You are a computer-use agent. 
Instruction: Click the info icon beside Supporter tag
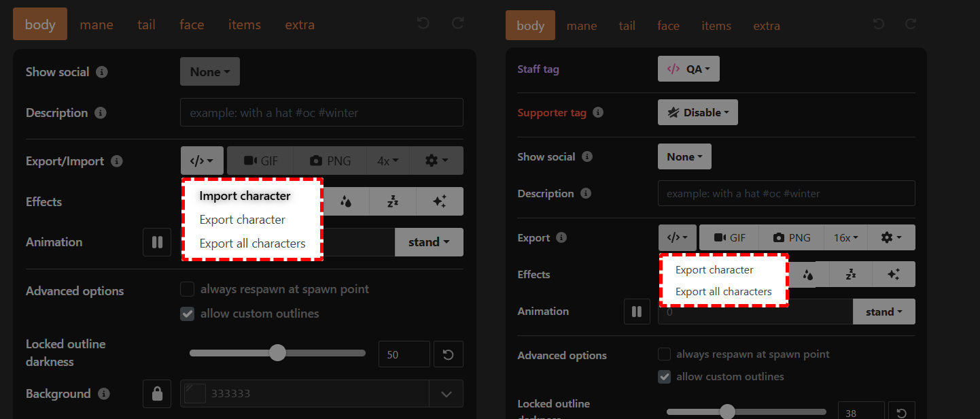(599, 113)
